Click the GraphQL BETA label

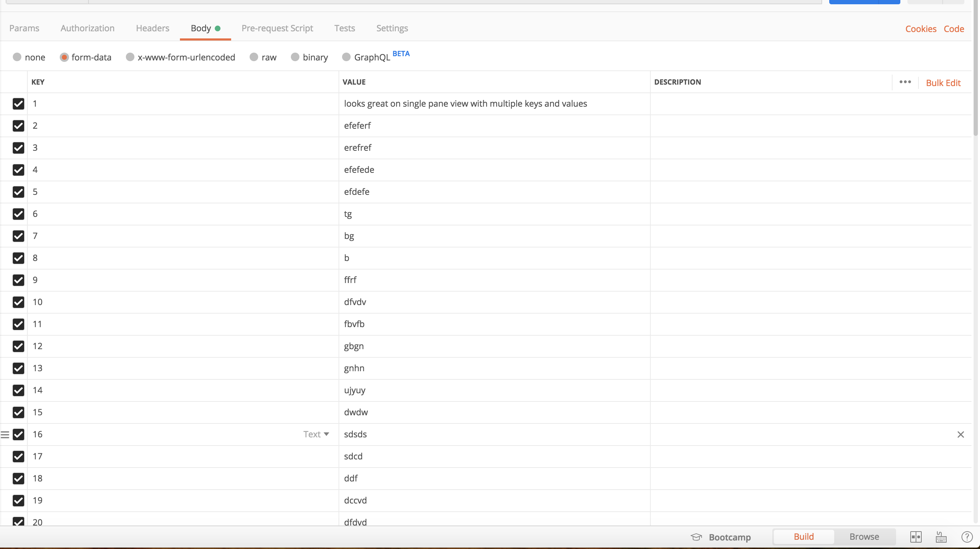372,57
